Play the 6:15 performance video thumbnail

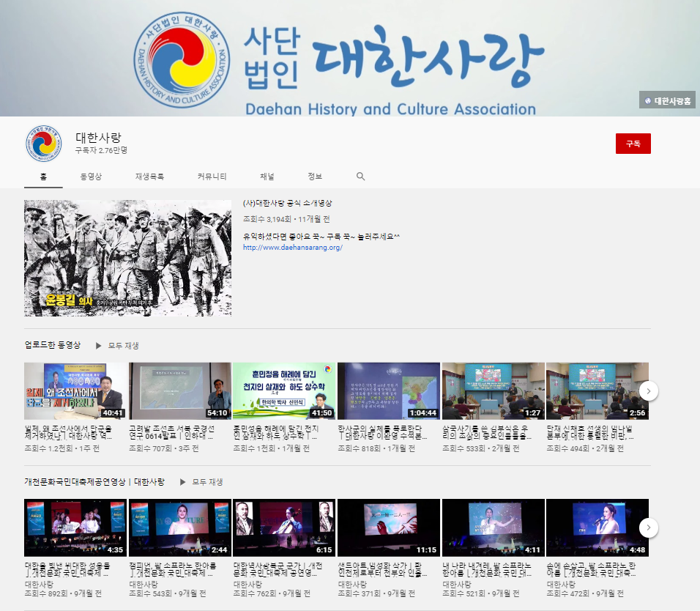(284, 528)
